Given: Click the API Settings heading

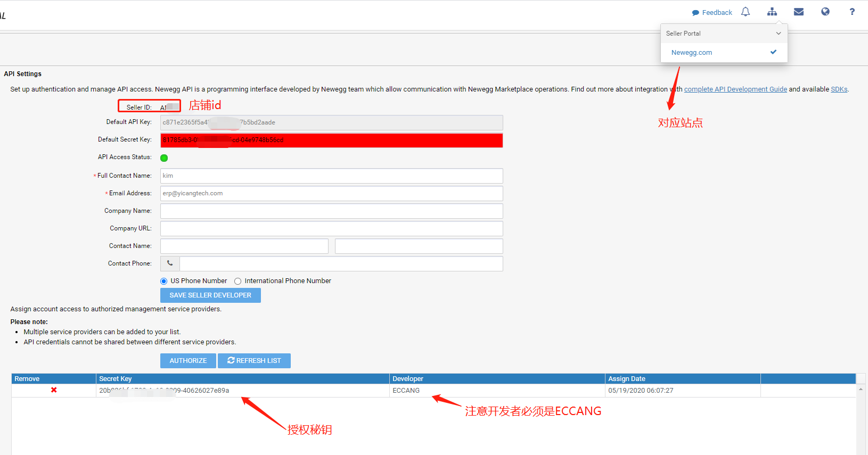Looking at the screenshot, I should pyautogui.click(x=22, y=74).
